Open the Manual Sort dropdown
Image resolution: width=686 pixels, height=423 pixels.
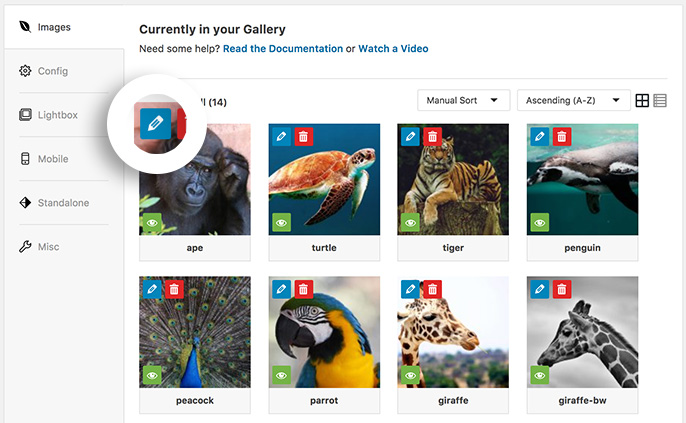(x=464, y=101)
